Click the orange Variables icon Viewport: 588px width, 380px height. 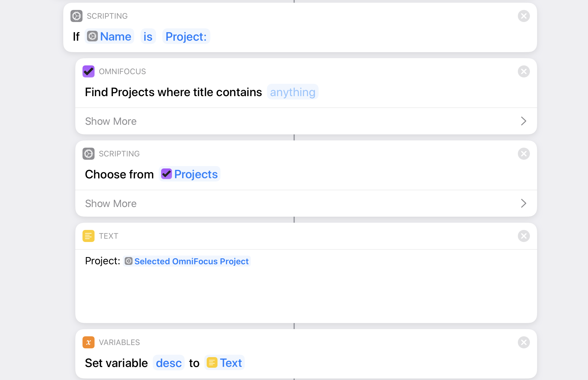point(89,342)
